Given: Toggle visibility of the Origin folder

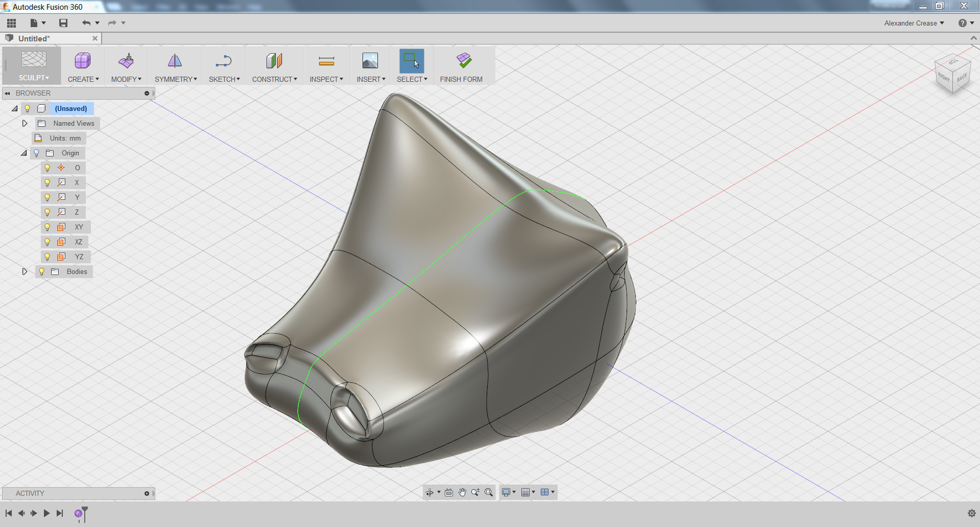Looking at the screenshot, I should pos(36,152).
